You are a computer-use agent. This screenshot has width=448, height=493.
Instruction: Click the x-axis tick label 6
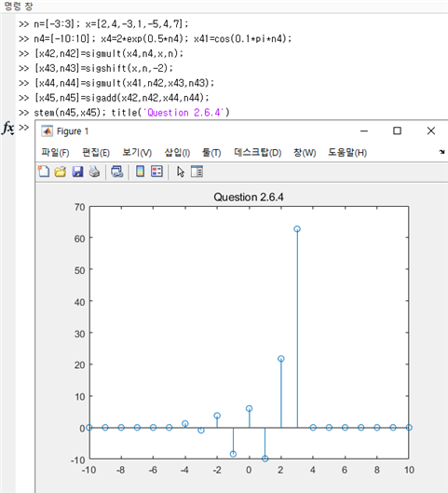pyautogui.click(x=345, y=470)
